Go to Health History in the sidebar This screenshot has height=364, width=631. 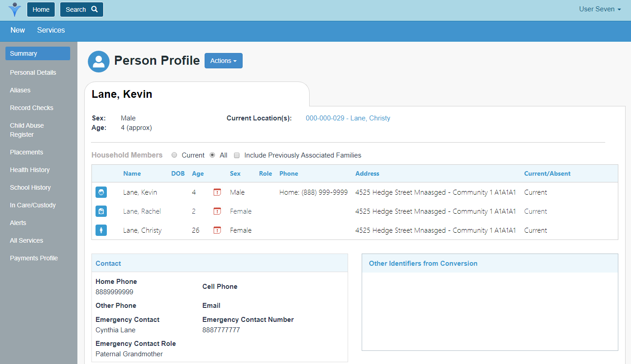click(30, 170)
